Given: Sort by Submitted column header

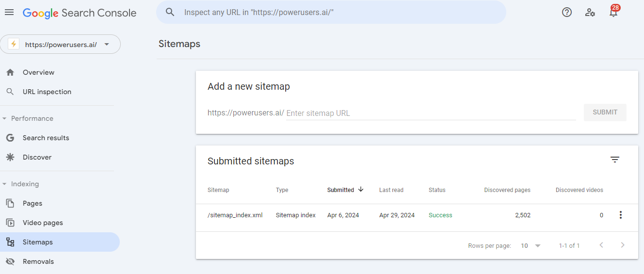Looking at the screenshot, I should (x=340, y=190).
